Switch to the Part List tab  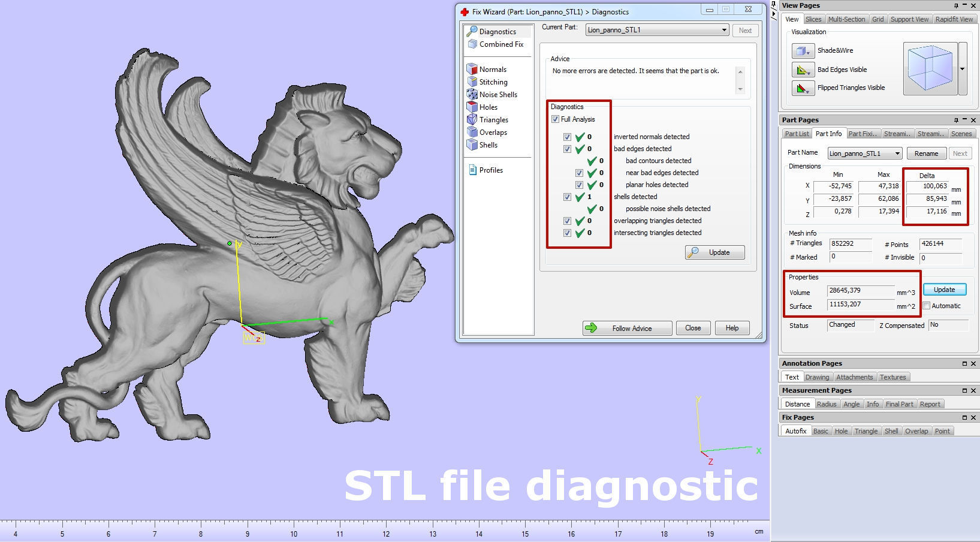(x=797, y=134)
